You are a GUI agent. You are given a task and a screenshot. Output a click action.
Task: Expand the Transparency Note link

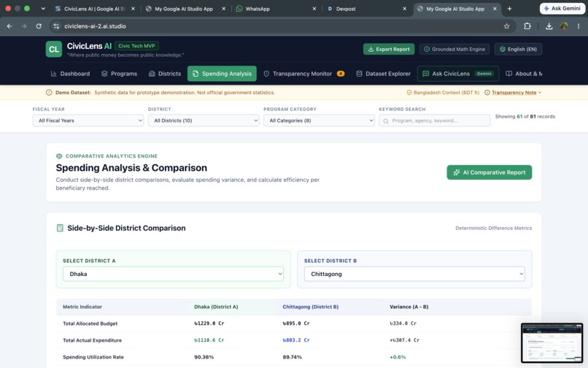(513, 93)
